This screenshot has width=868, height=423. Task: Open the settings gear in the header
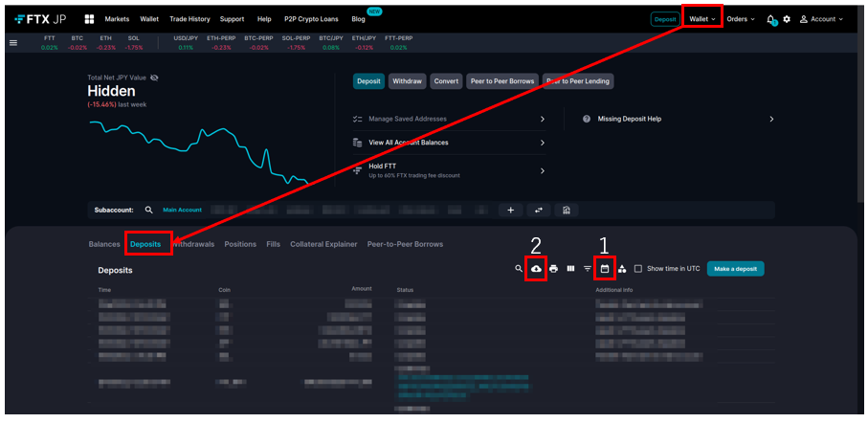pyautogui.click(x=787, y=19)
